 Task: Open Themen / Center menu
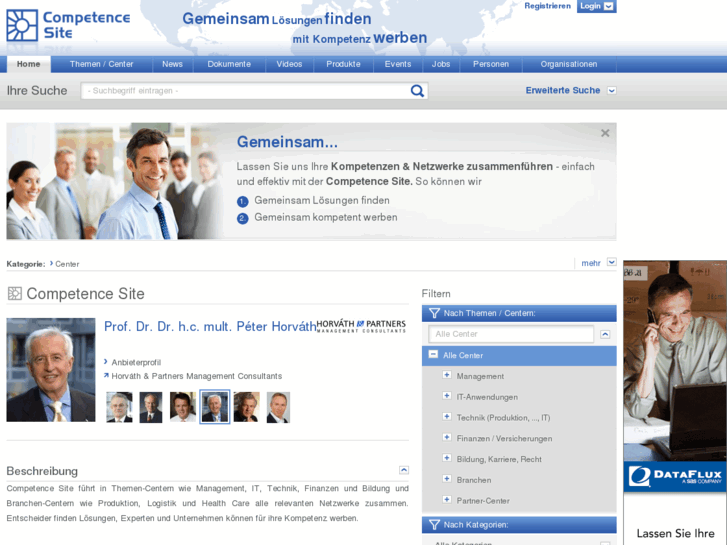[102, 64]
